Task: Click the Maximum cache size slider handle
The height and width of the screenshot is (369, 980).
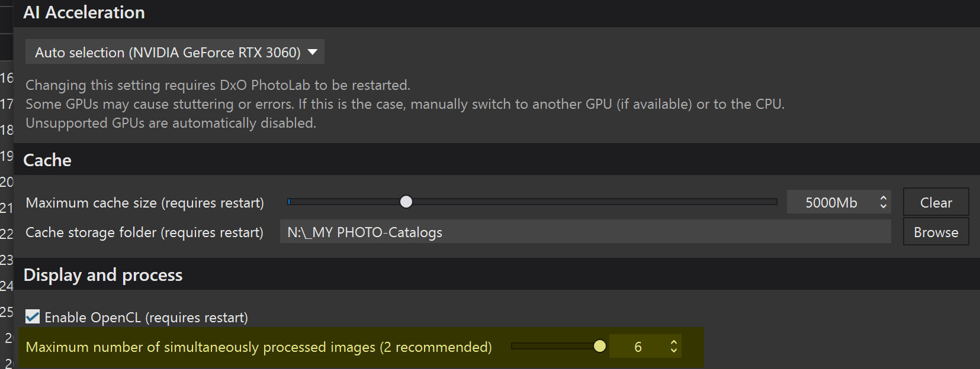Action: [406, 202]
